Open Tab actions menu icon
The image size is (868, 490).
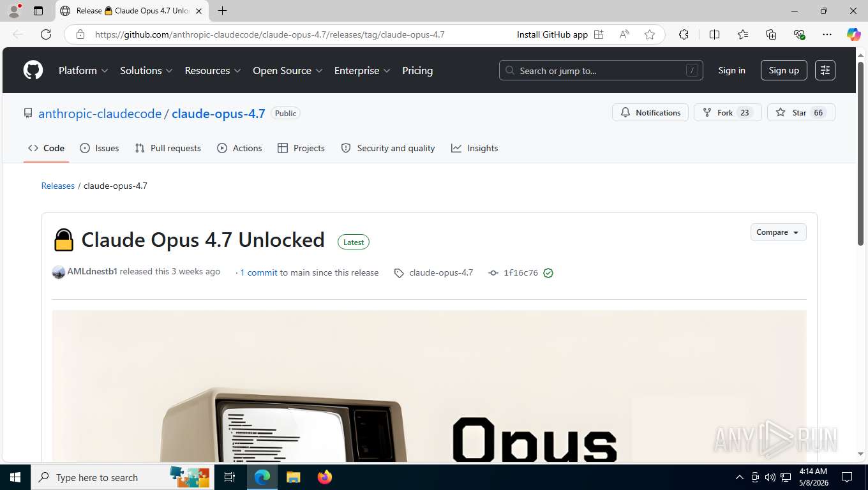(38, 11)
